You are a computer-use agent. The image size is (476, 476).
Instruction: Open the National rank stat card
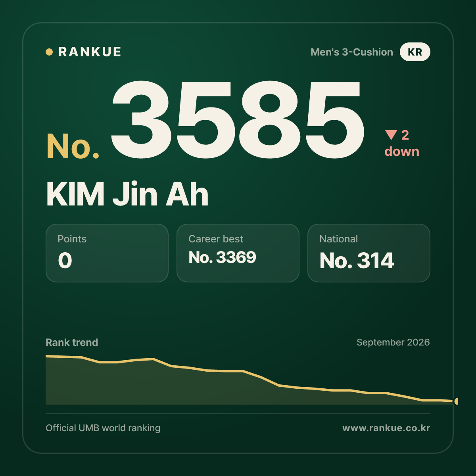coord(369,253)
